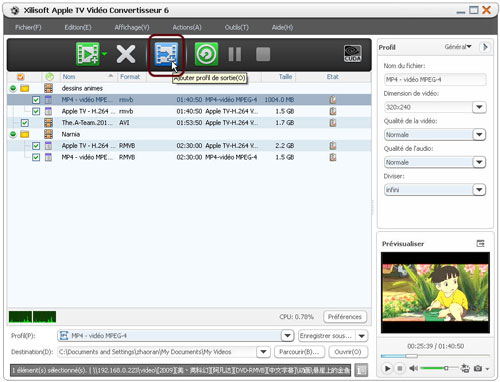Click the Enregistrer sous... button
The image size is (500, 382).
coord(326,336)
